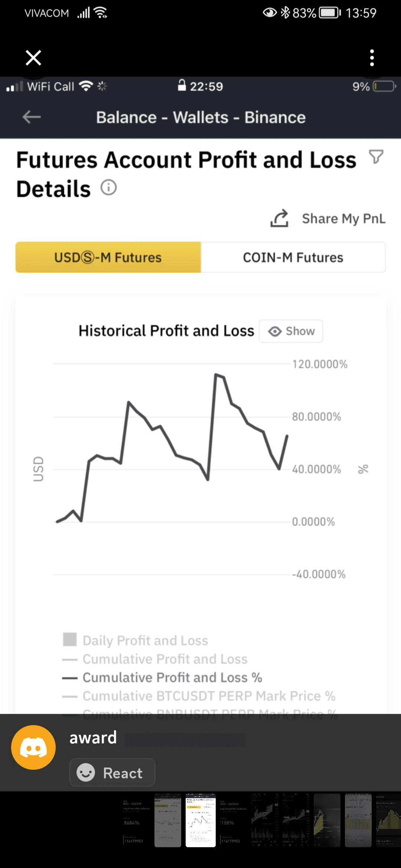Select the highlighted white chart thumbnail
Screen dimensions: 401x868
(x=200, y=820)
